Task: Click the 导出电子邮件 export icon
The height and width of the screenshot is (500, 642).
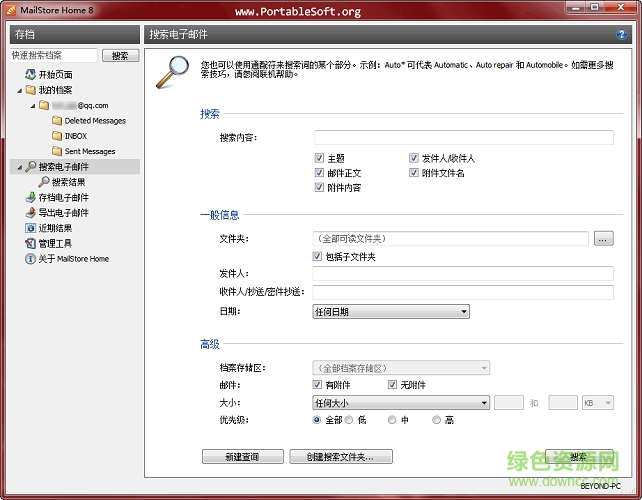Action: tap(30, 213)
